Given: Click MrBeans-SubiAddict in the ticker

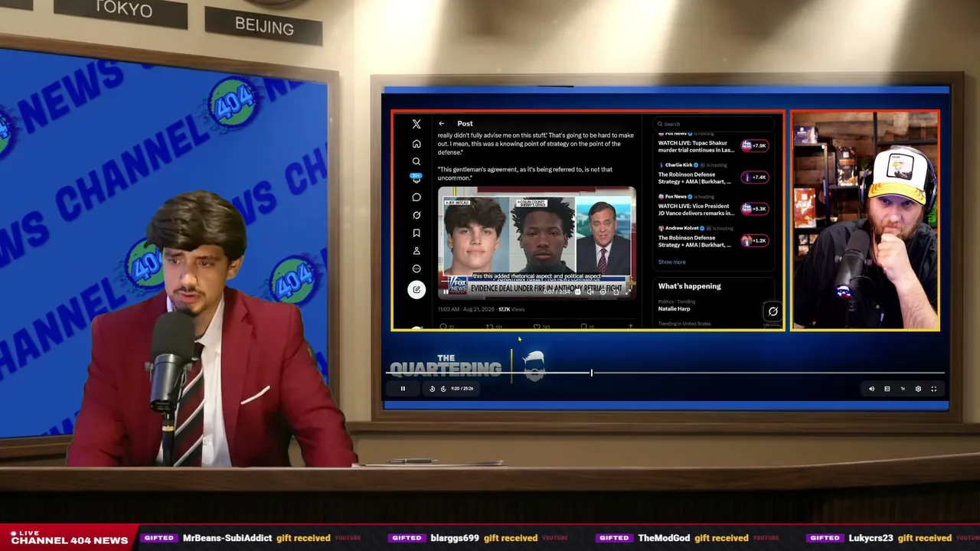Looking at the screenshot, I should (227, 538).
